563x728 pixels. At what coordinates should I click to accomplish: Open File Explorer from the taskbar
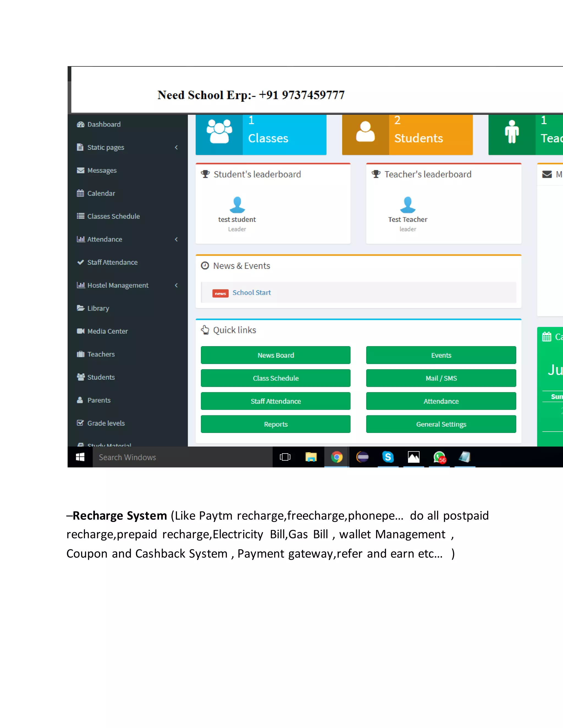pyautogui.click(x=311, y=457)
